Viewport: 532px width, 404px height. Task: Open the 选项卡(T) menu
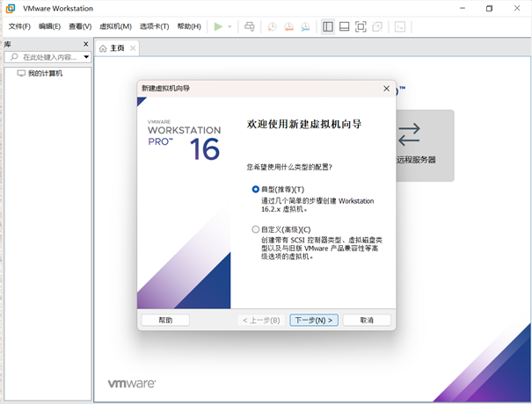[155, 26]
